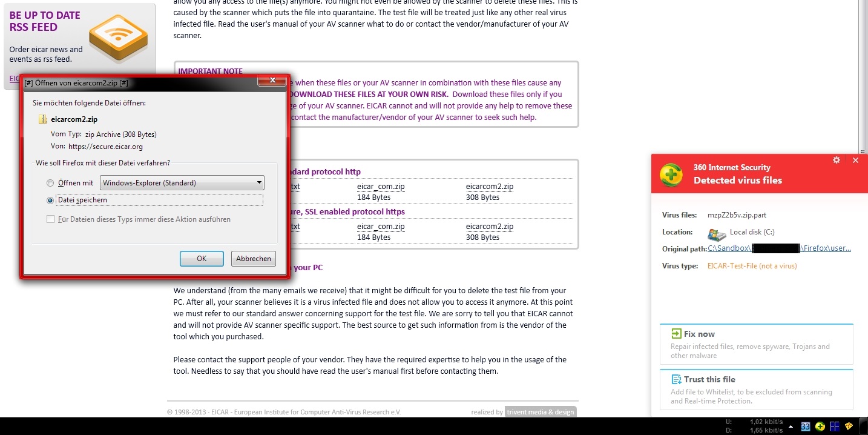Image resolution: width=868 pixels, height=435 pixels.
Task: Click the 'zip Archive (308 Bytes)' type text
Action: 120,134
